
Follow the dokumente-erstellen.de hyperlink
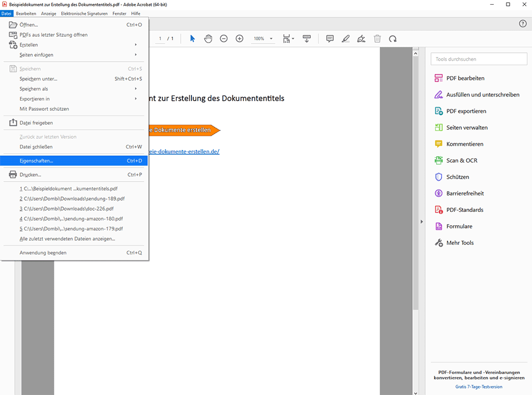click(184, 152)
